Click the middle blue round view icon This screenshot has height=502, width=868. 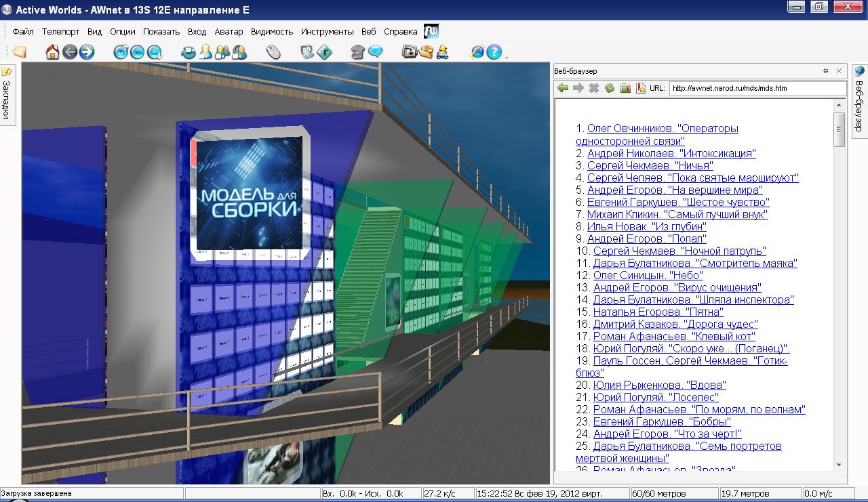pyautogui.click(x=138, y=52)
